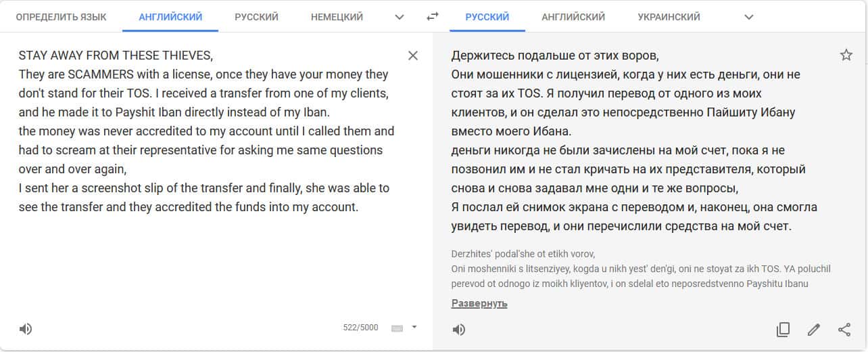Expand input tools dropdown arrow
Image resolution: width=868 pixels, height=352 pixels.
(x=414, y=328)
